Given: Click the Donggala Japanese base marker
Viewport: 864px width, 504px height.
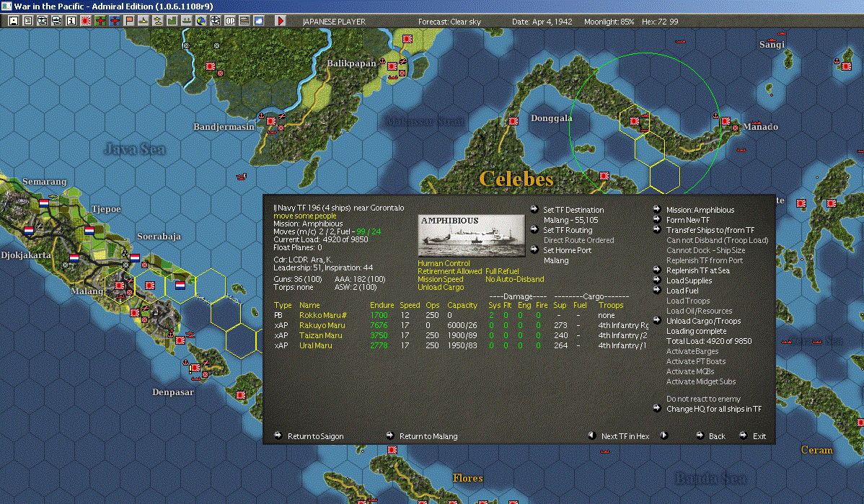Looking at the screenshot, I should pyautogui.click(x=513, y=120).
